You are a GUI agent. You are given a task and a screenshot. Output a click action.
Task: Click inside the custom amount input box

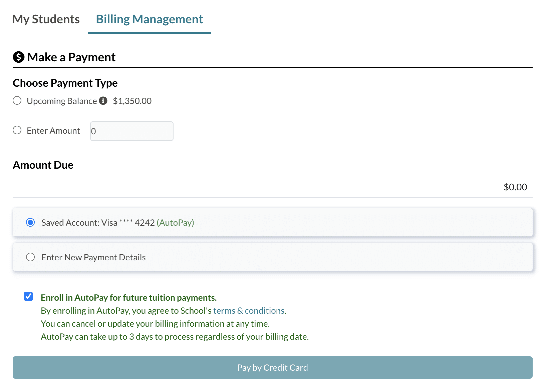pyautogui.click(x=131, y=131)
